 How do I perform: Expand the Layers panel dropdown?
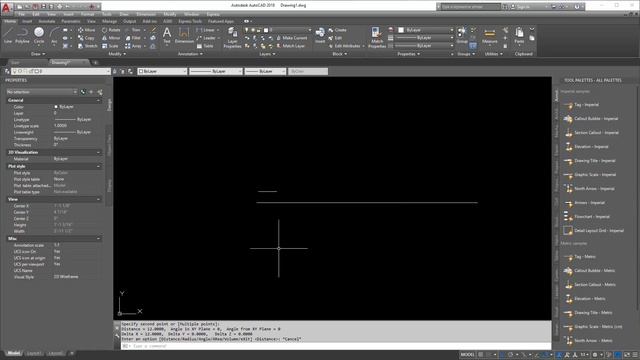click(267, 54)
